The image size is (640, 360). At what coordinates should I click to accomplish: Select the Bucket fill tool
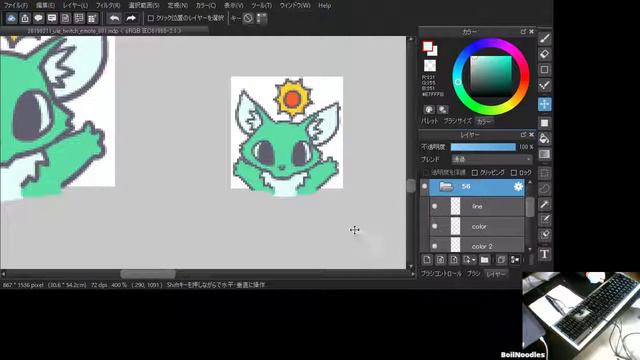coord(544,139)
